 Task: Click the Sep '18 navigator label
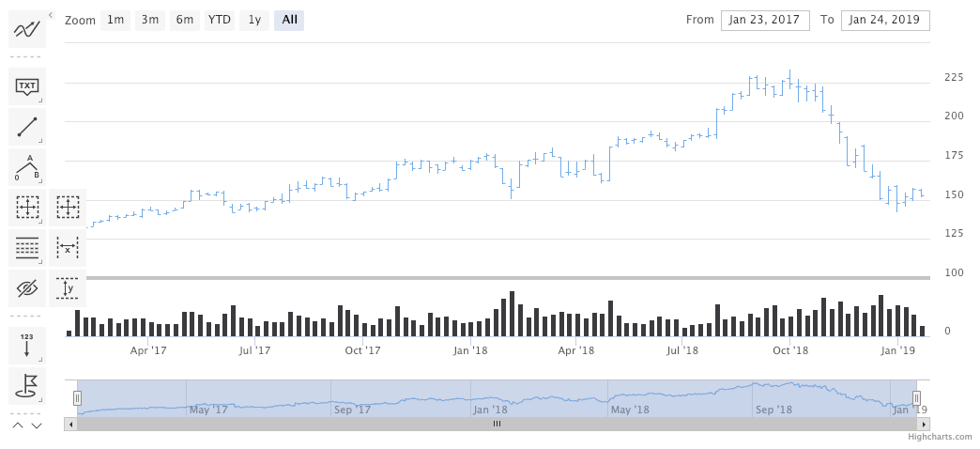tap(773, 410)
